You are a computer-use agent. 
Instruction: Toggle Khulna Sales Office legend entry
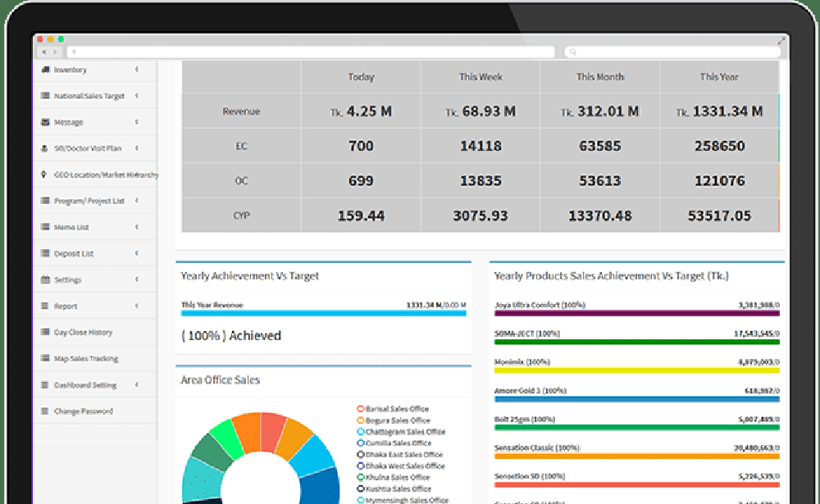[394, 477]
